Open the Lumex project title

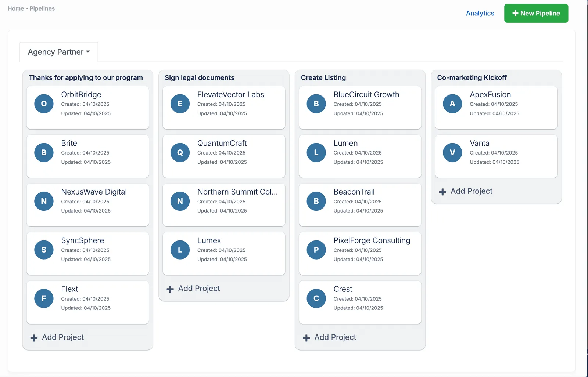(x=209, y=240)
